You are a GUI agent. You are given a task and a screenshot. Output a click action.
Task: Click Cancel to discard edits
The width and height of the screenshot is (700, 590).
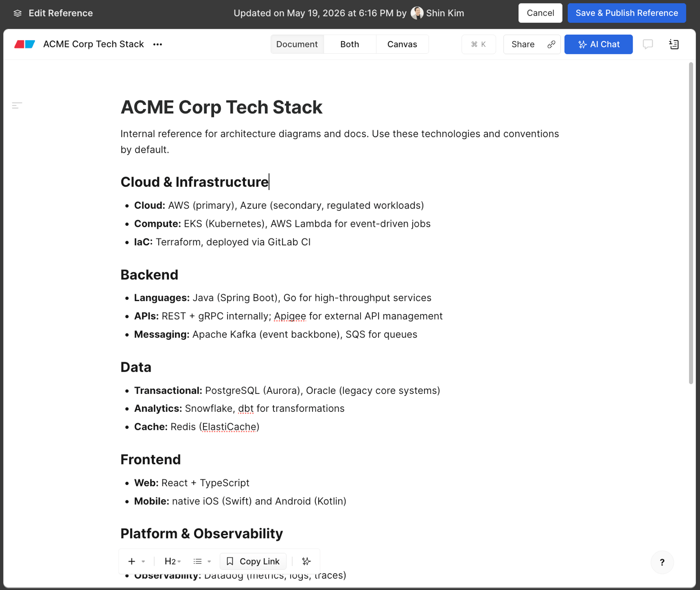540,13
